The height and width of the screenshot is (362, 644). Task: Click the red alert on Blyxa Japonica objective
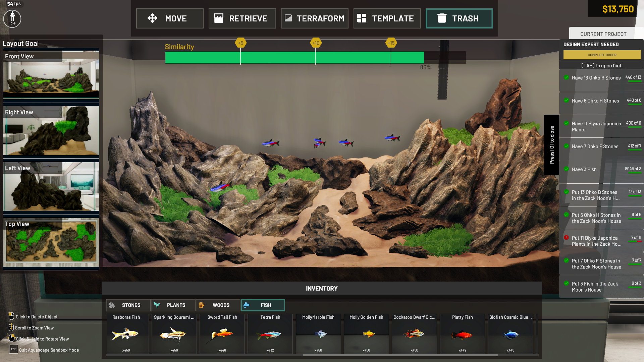[x=566, y=238]
